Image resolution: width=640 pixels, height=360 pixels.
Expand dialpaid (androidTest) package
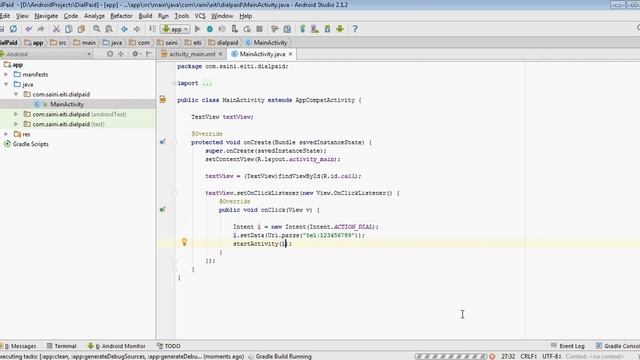point(16,114)
